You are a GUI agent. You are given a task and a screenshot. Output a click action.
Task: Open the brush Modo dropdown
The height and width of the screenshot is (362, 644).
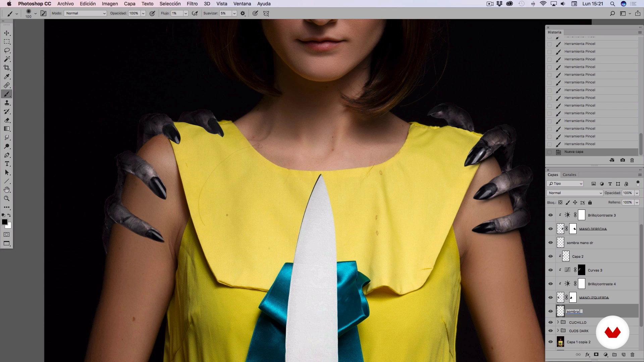85,13
